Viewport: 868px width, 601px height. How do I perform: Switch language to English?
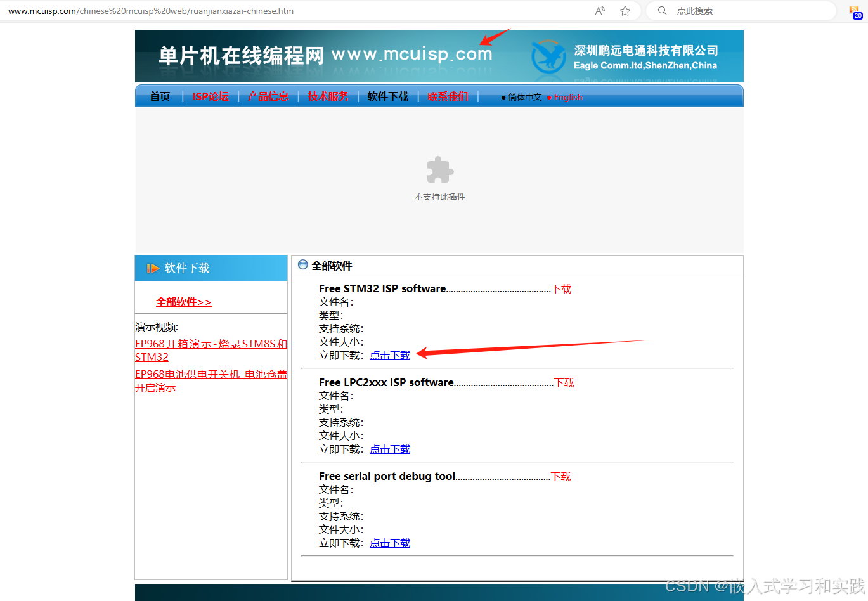pos(568,98)
